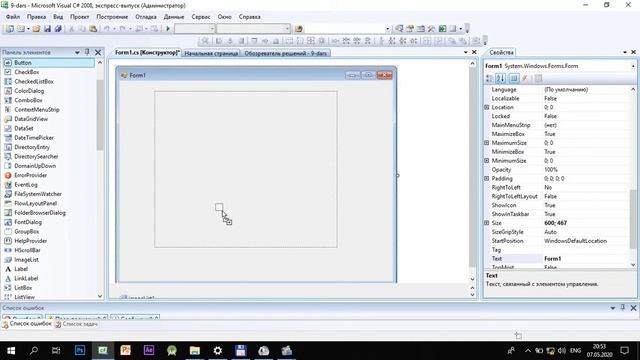Viewport: 640px width, 360px height.
Task: Open Windows Settings gear in taskbar
Action: pos(218,350)
